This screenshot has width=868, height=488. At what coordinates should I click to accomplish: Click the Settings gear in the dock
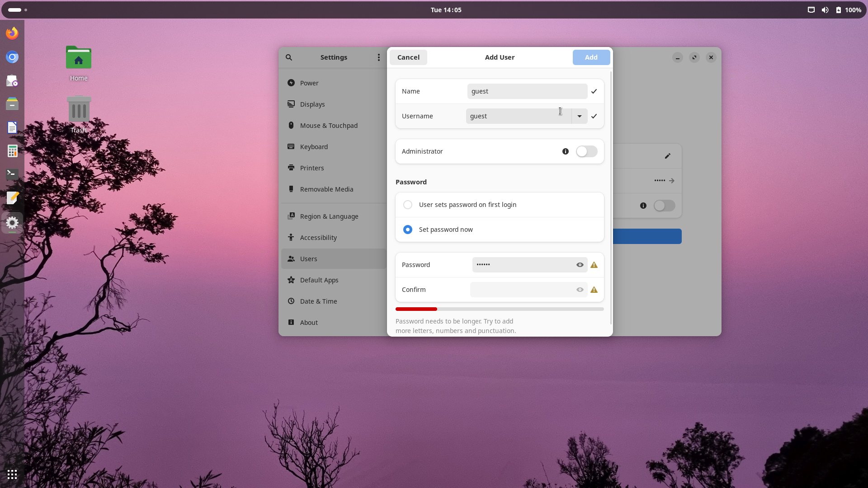pos(12,222)
